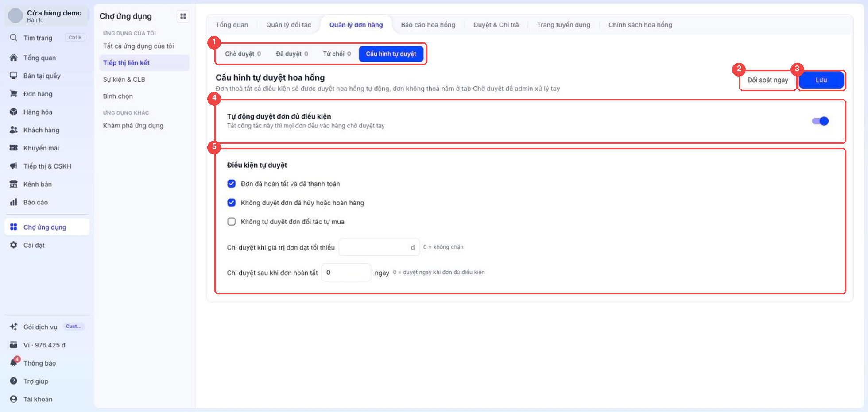Uncheck Đơn đã hoàn tất và đã thanh toán
The width and height of the screenshot is (868, 412).
pos(232,184)
